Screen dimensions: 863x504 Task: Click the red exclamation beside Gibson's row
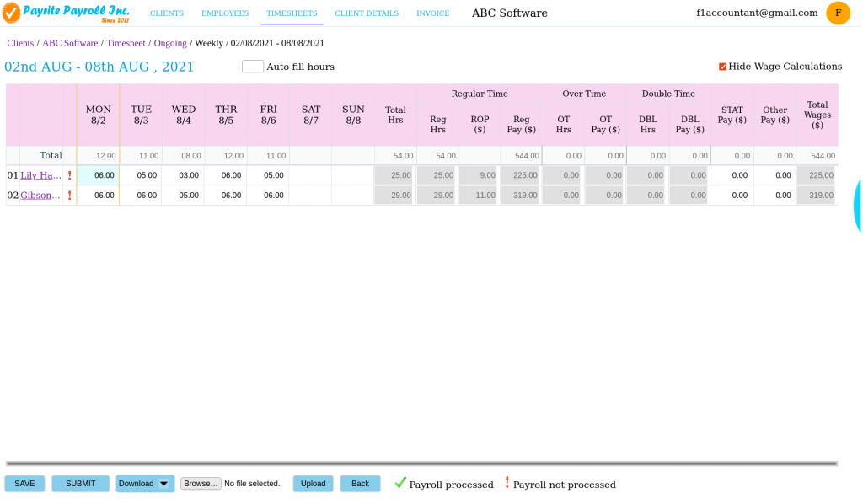70,195
